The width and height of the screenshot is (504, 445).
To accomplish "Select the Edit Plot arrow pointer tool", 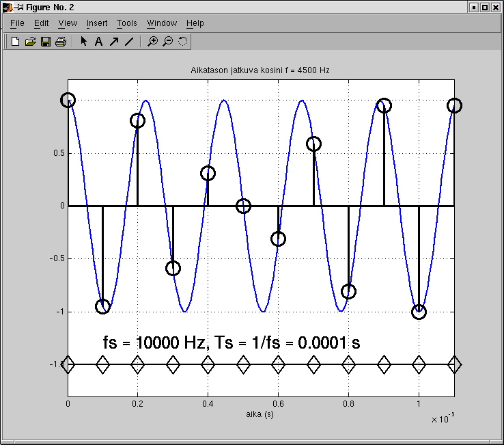I will click(83, 41).
